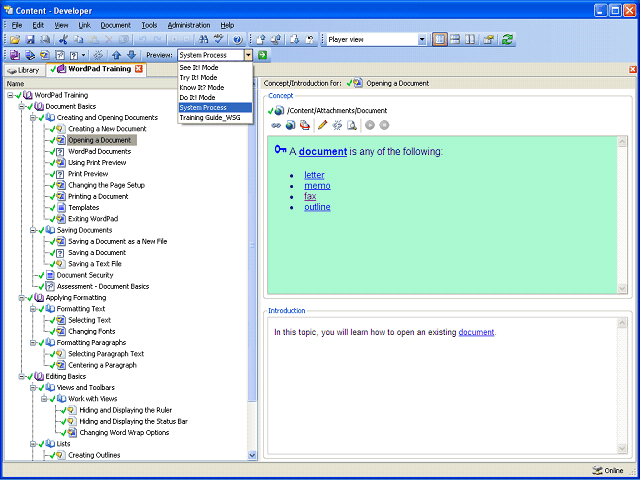Screen dimensions: 640x480
Task: Move item up with blue up arrow
Action: 116,55
